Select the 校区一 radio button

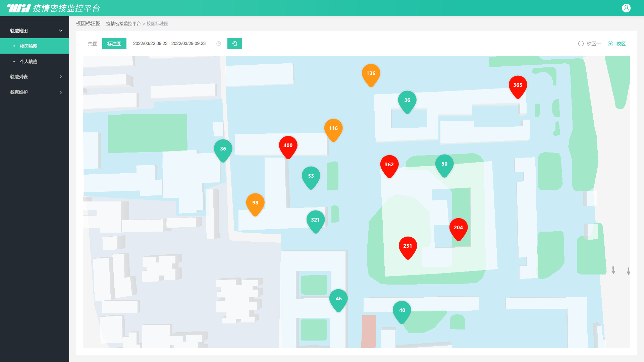590,44
